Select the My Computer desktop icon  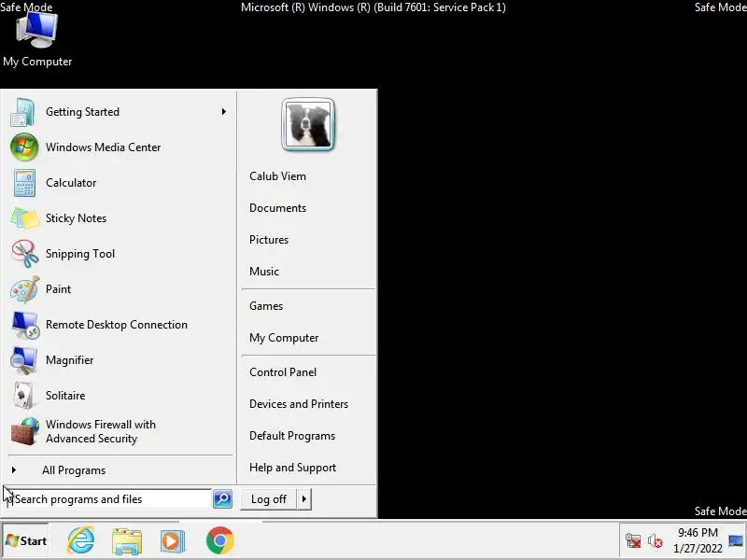37,39
